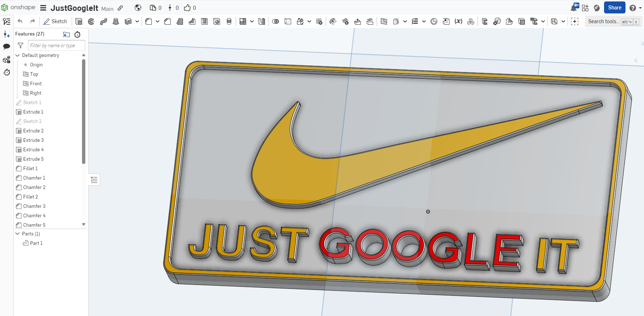644x316 pixels.
Task: Select the Fillet tool in the toolbar
Action: (148, 21)
